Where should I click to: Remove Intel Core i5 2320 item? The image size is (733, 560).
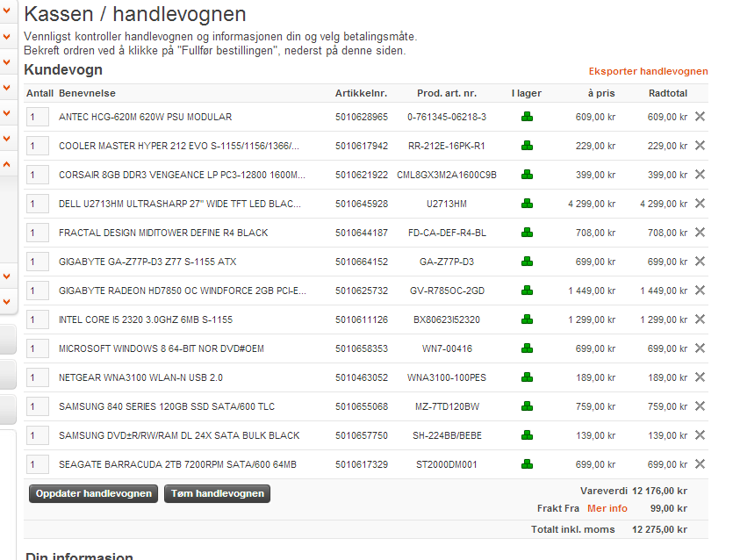point(700,319)
